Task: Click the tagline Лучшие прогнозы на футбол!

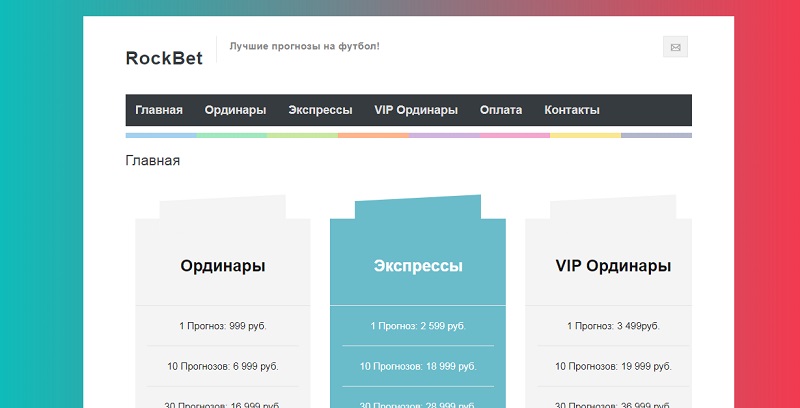Action: click(305, 46)
